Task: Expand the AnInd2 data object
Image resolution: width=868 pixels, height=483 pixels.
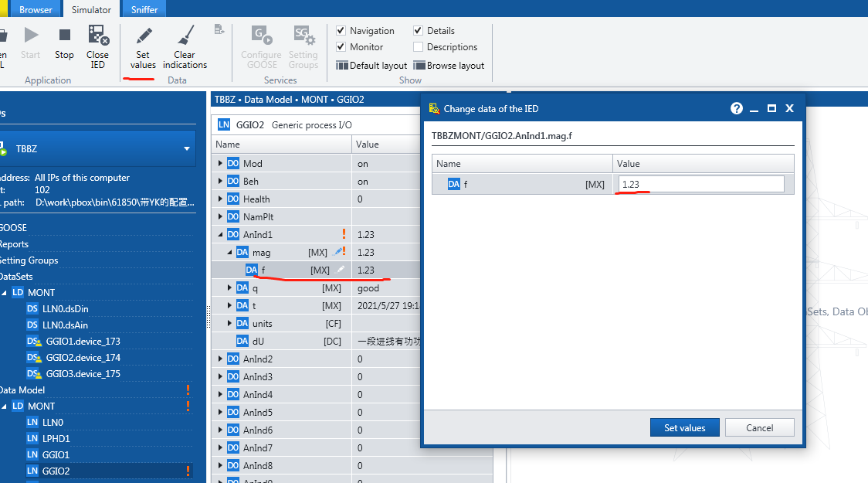Action: [x=221, y=359]
